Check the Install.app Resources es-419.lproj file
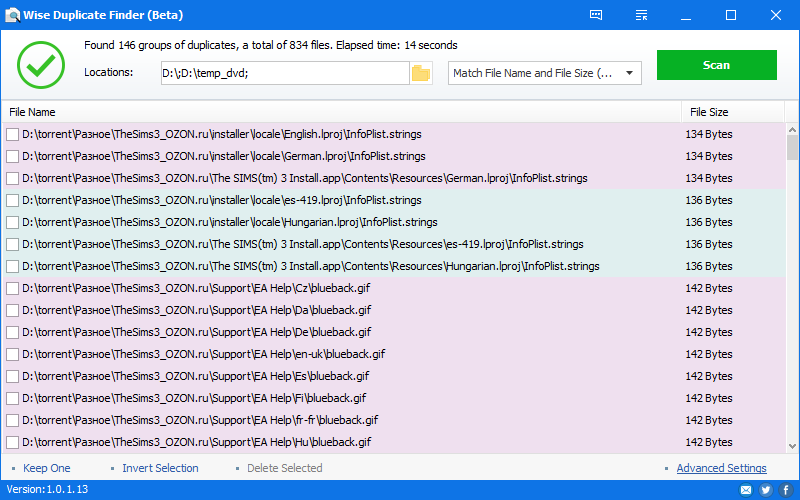 (x=12, y=244)
